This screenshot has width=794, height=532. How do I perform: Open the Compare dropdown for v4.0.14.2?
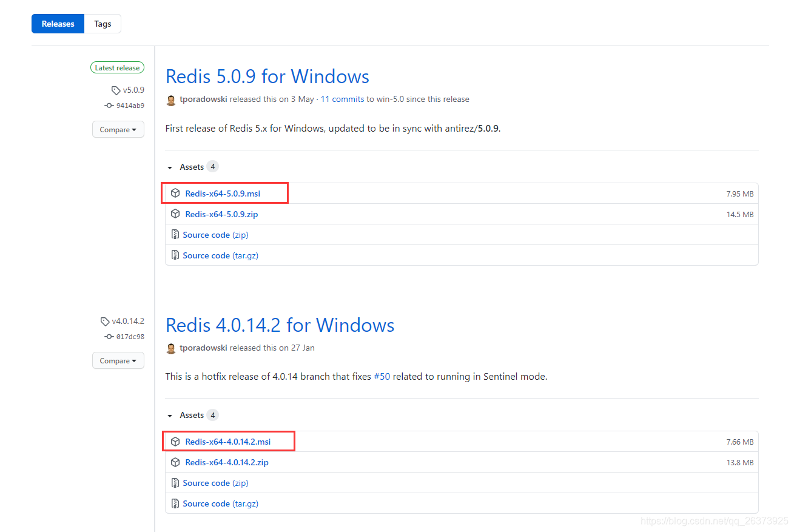[x=118, y=361]
